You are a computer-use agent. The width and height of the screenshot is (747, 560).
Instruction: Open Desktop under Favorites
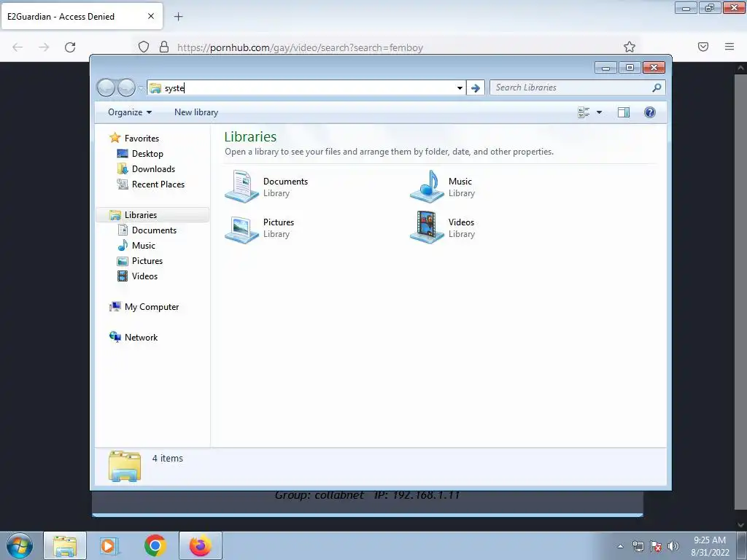click(147, 154)
